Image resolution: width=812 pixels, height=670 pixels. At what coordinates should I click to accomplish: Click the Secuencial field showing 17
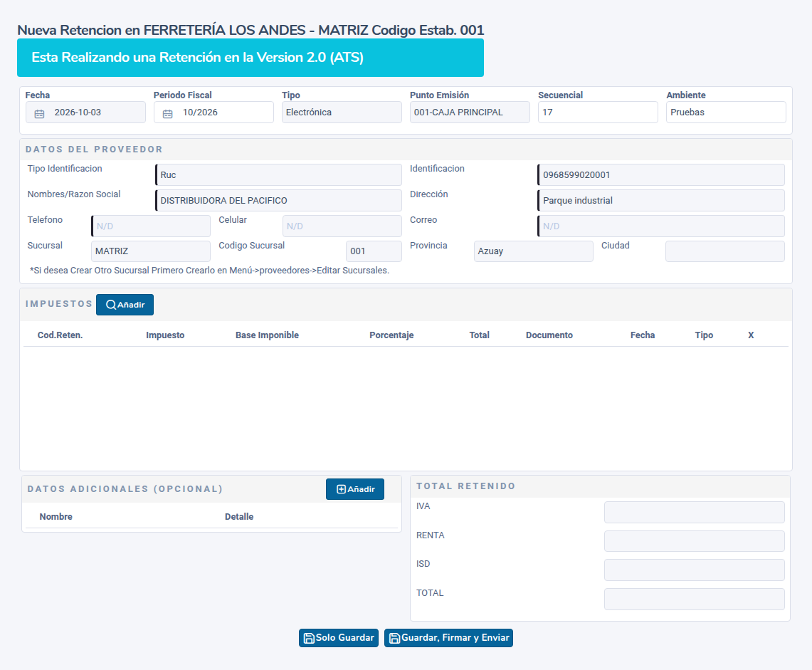click(x=598, y=112)
